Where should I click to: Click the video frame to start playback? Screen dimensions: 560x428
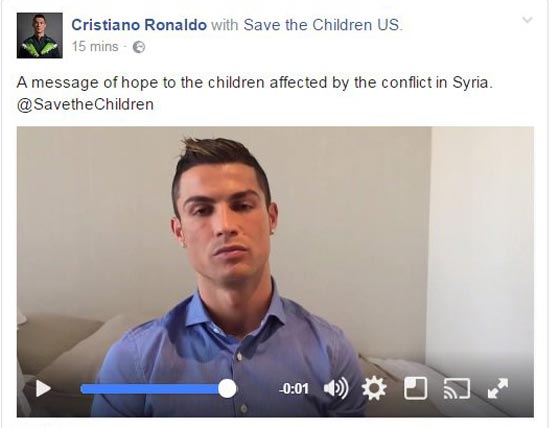click(275, 250)
